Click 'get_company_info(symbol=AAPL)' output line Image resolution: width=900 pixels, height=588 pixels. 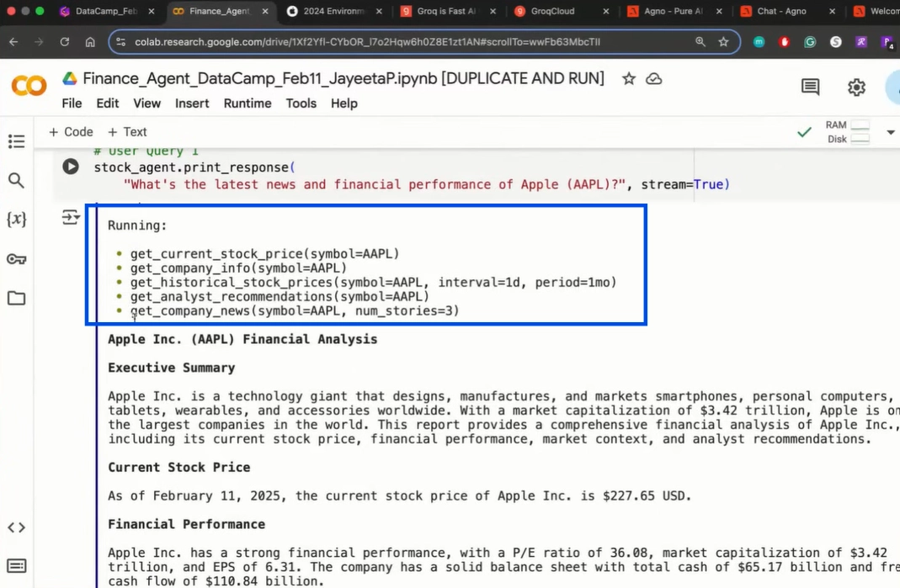[x=238, y=268]
